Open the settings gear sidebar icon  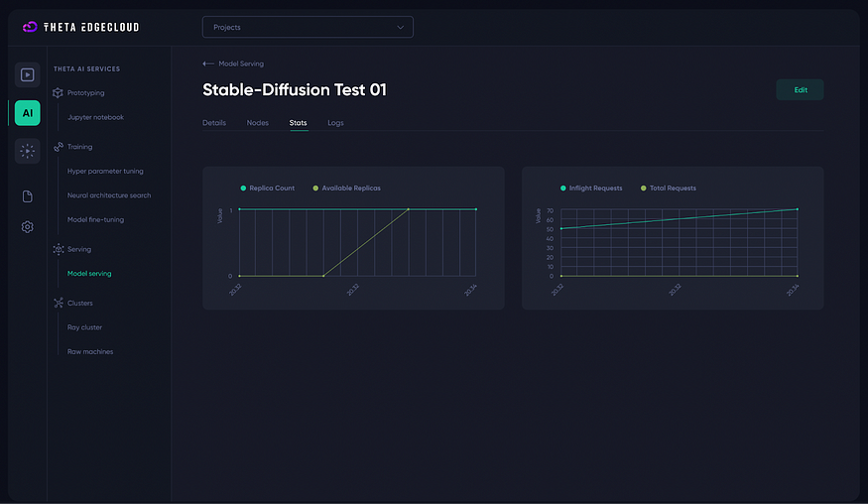coord(27,226)
